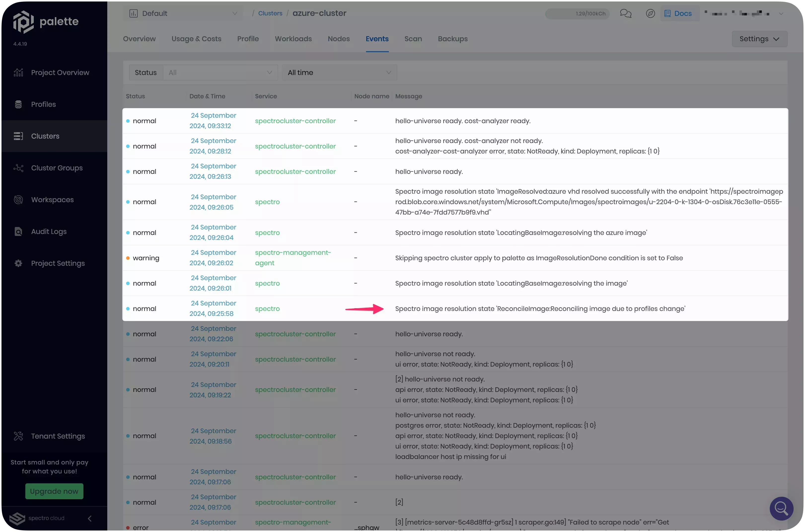This screenshot has height=532, width=805.
Task: Open Tenant Settings from the sidebar
Action: click(19, 436)
